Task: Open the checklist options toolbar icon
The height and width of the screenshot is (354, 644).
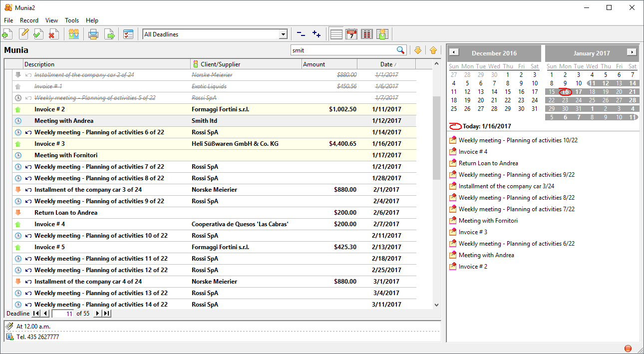Action: click(x=128, y=34)
